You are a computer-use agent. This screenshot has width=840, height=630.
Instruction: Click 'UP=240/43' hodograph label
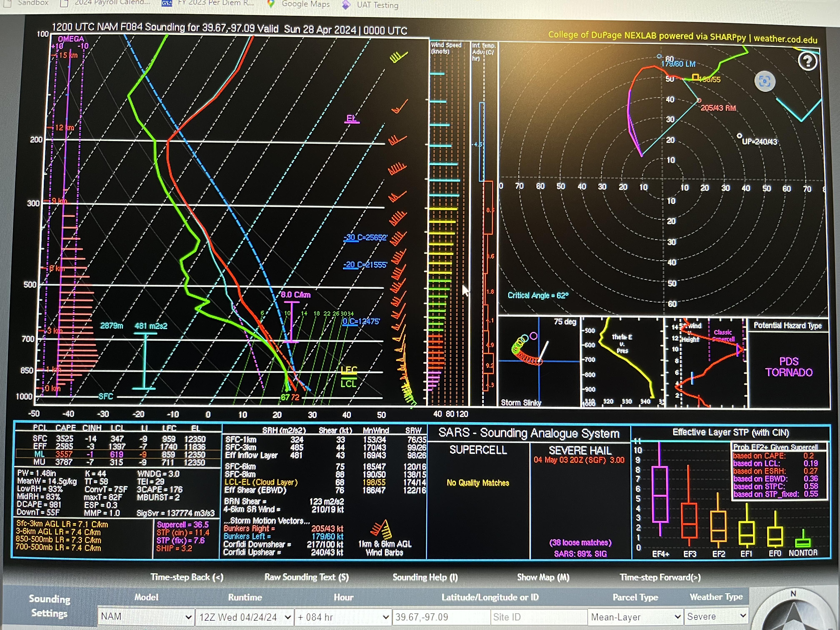click(760, 142)
